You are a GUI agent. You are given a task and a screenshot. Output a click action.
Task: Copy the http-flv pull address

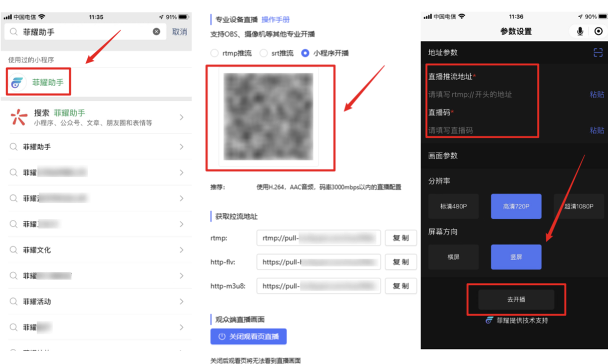pyautogui.click(x=401, y=262)
